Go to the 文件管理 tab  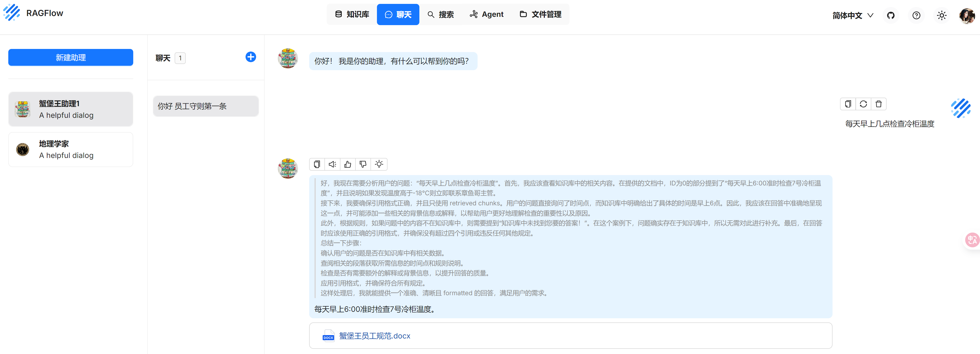point(540,15)
